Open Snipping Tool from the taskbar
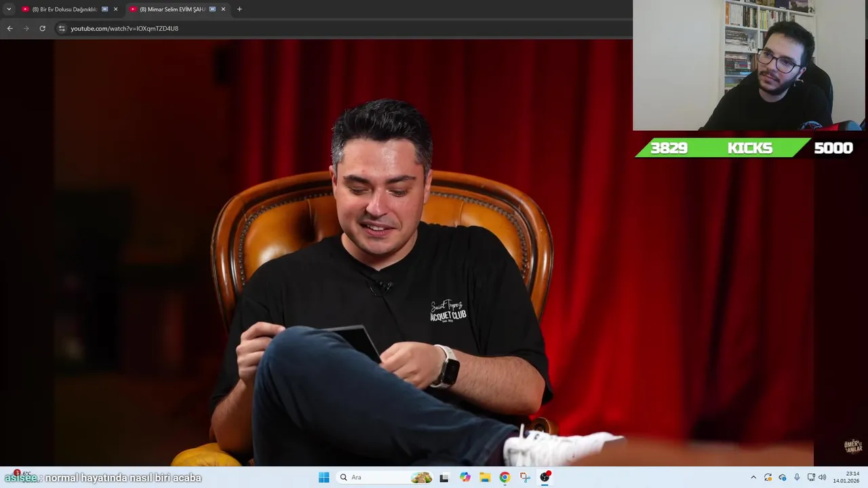868x488 pixels. 525,477
